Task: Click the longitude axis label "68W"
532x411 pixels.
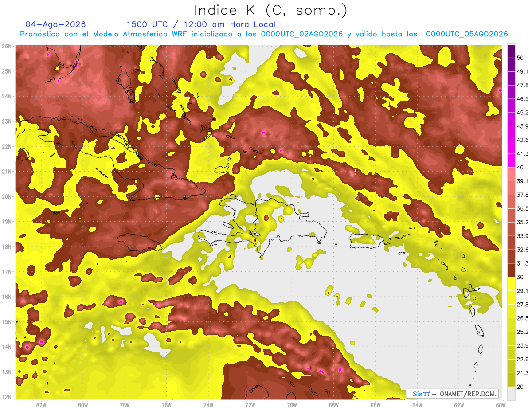Action: click(x=334, y=405)
